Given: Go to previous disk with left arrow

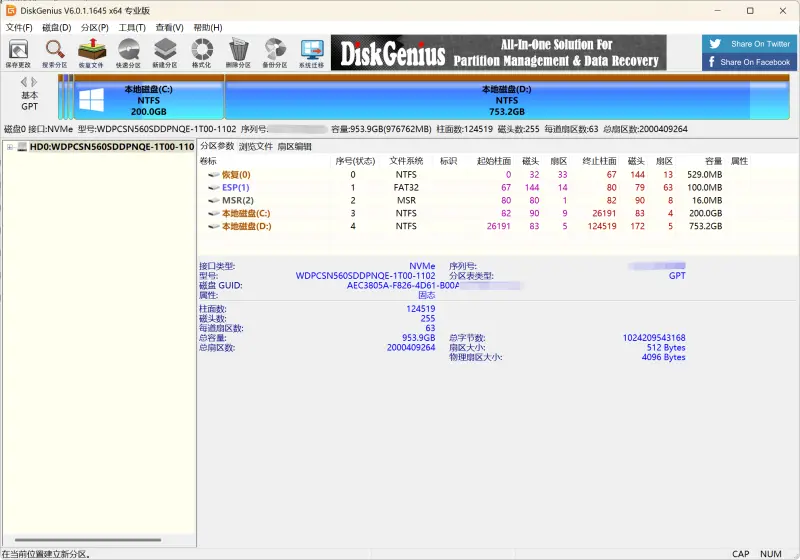Looking at the screenshot, I should click(x=24, y=82).
